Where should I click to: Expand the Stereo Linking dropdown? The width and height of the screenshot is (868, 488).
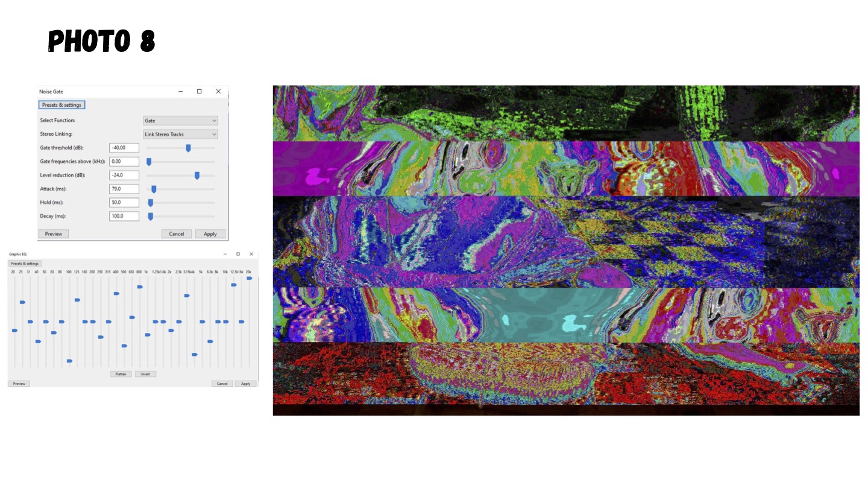[180, 135]
